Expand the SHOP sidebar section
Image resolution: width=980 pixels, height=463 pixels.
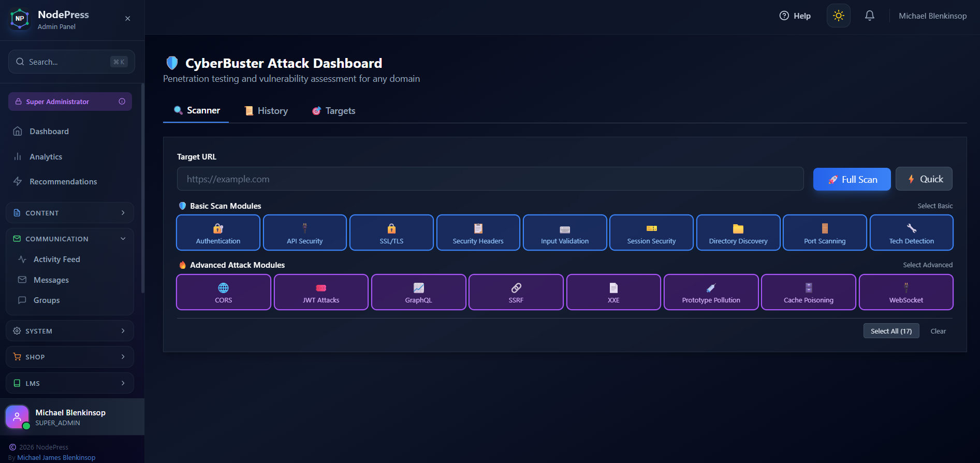[70, 357]
